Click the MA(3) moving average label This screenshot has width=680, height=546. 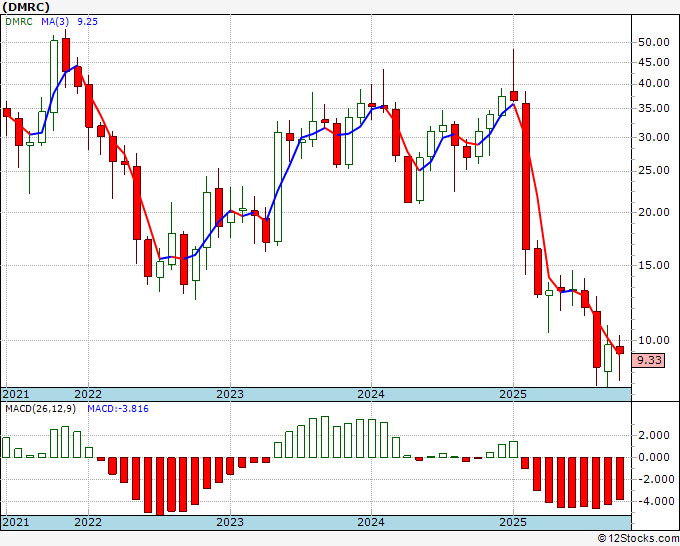[x=56, y=22]
